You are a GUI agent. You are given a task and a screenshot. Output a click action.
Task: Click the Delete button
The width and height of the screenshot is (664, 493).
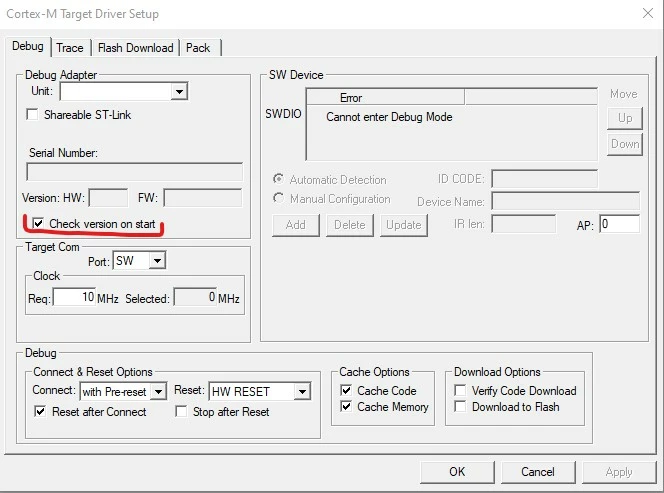coord(350,225)
